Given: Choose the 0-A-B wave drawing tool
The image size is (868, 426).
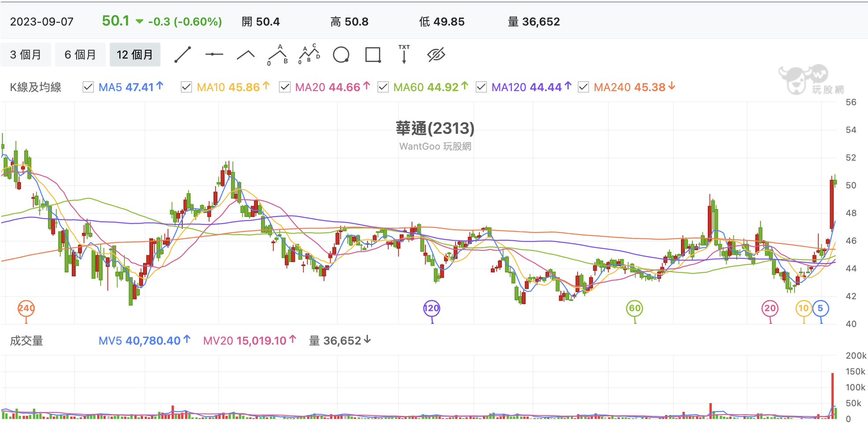Looking at the screenshot, I should 278,55.
